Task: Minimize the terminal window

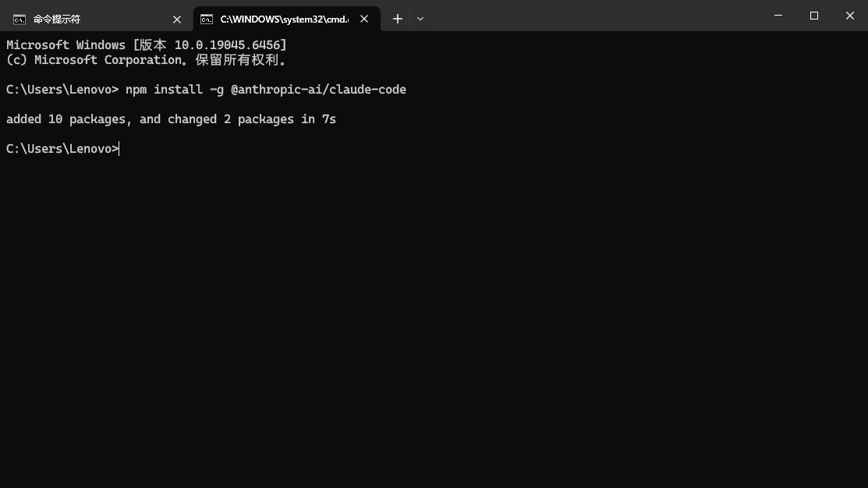Action: tap(778, 16)
